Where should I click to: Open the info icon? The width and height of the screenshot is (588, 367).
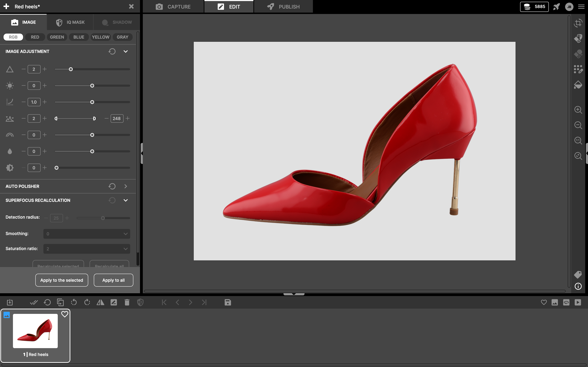pyautogui.click(x=578, y=286)
